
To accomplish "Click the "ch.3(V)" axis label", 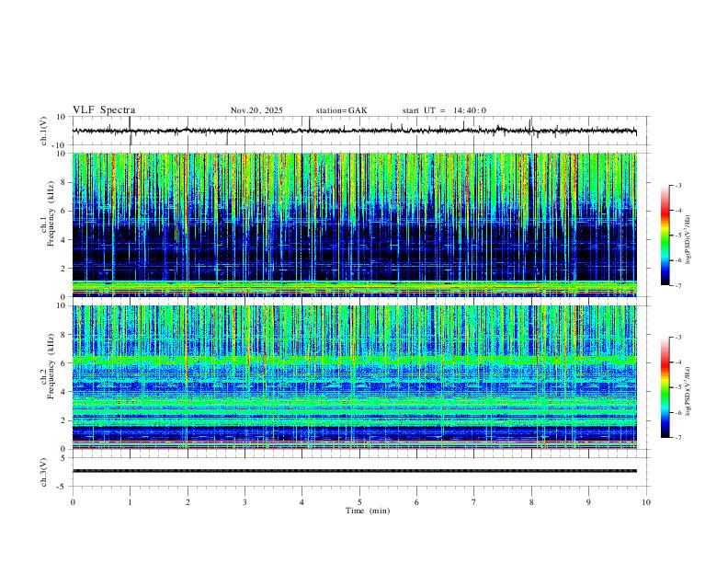I will [44, 472].
